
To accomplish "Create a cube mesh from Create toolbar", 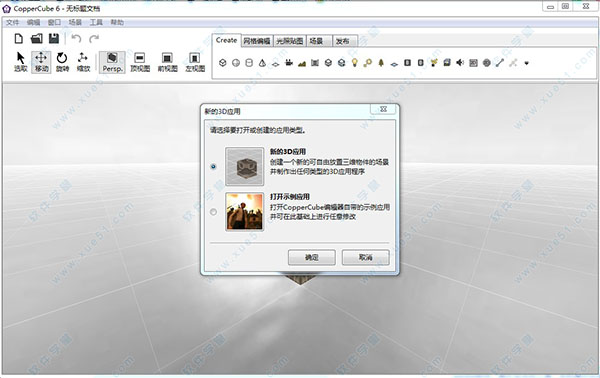I will [223, 63].
